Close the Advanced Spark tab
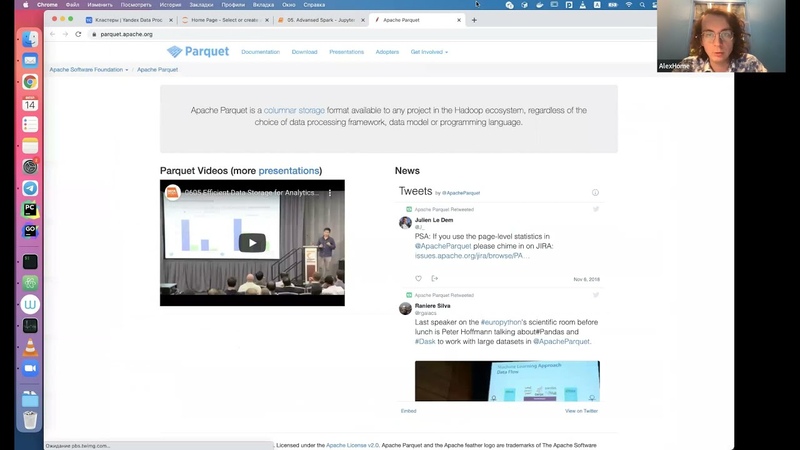800x450 pixels. point(363,20)
